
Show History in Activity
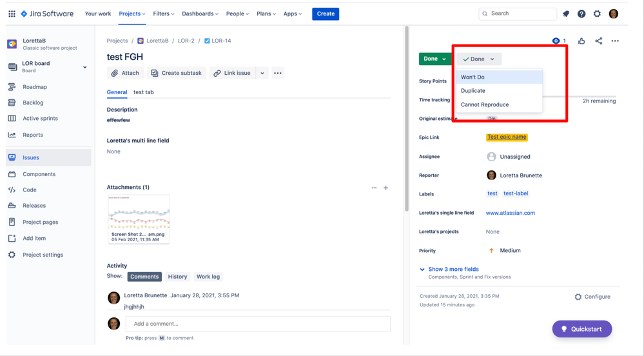(177, 277)
